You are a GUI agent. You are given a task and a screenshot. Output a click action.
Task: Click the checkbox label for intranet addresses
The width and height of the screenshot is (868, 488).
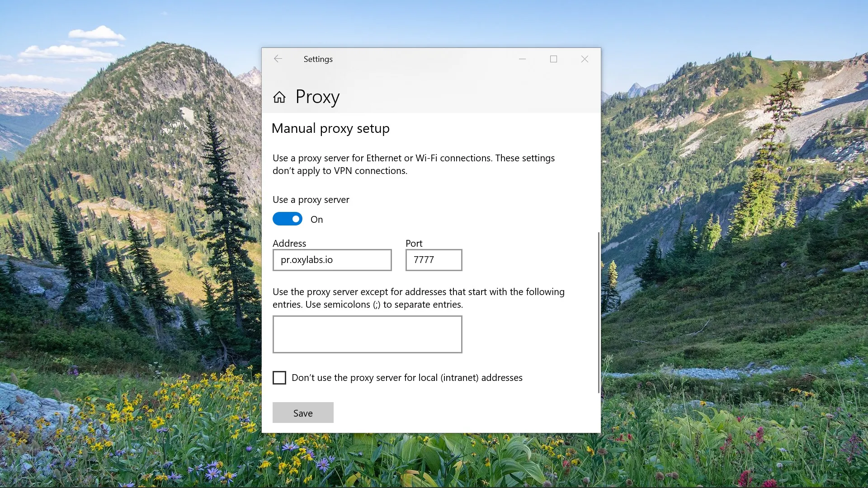pyautogui.click(x=407, y=378)
